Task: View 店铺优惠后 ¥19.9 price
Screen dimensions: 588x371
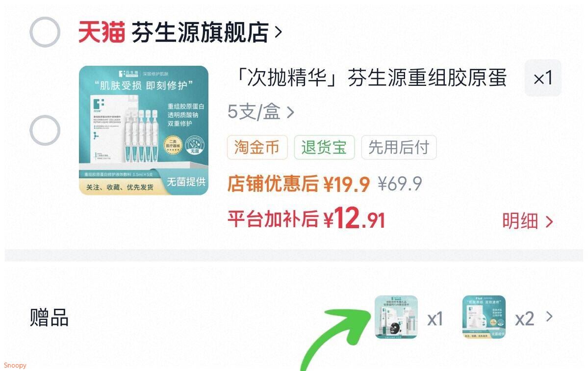Action: point(299,184)
